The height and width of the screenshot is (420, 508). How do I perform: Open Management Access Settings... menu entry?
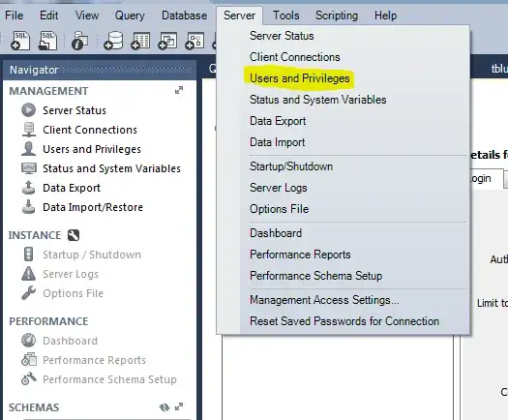point(324,300)
